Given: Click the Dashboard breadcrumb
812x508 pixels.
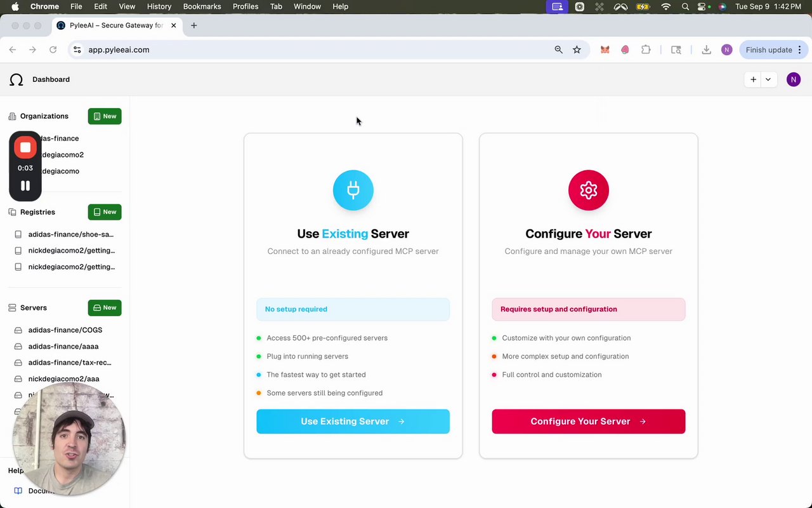Looking at the screenshot, I should click(51, 79).
